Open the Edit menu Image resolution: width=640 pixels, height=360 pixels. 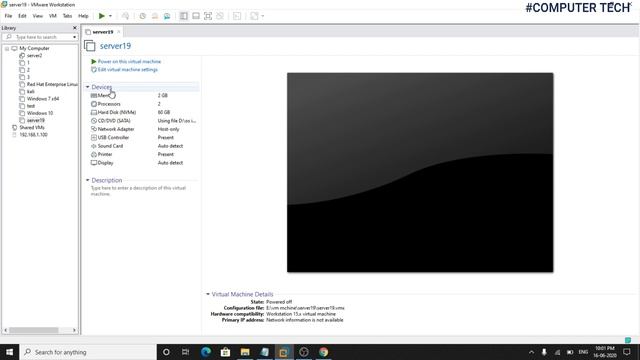click(x=22, y=16)
